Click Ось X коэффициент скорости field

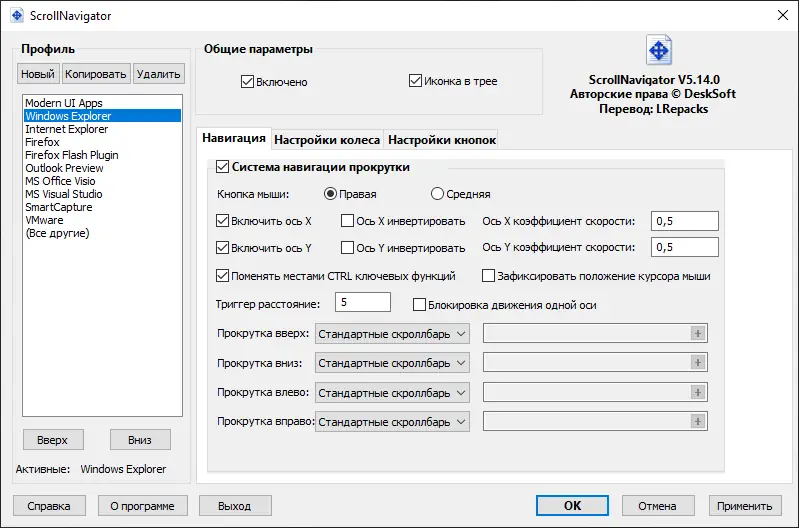[x=685, y=221]
